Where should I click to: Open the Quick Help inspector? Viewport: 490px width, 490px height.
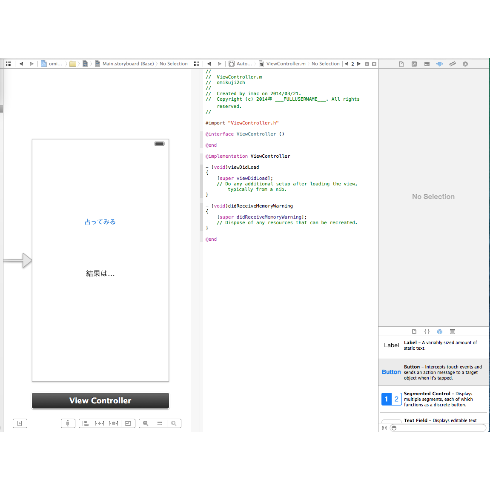coord(414,64)
